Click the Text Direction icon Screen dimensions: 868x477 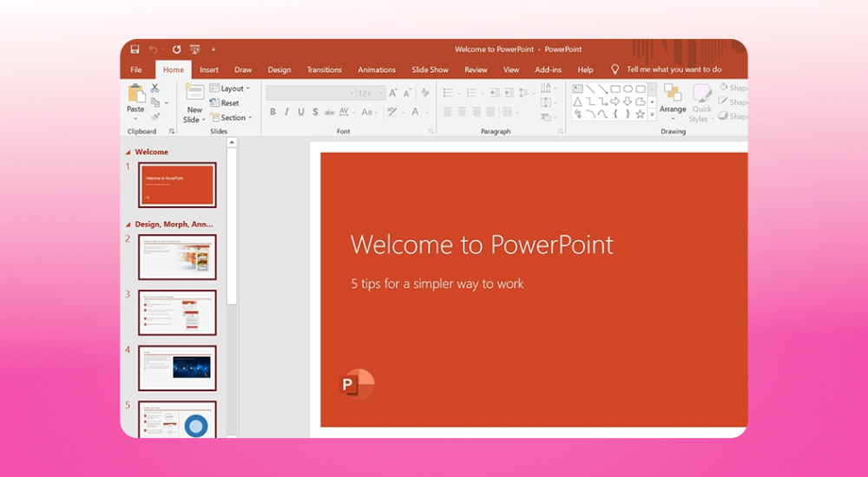pyautogui.click(x=546, y=88)
